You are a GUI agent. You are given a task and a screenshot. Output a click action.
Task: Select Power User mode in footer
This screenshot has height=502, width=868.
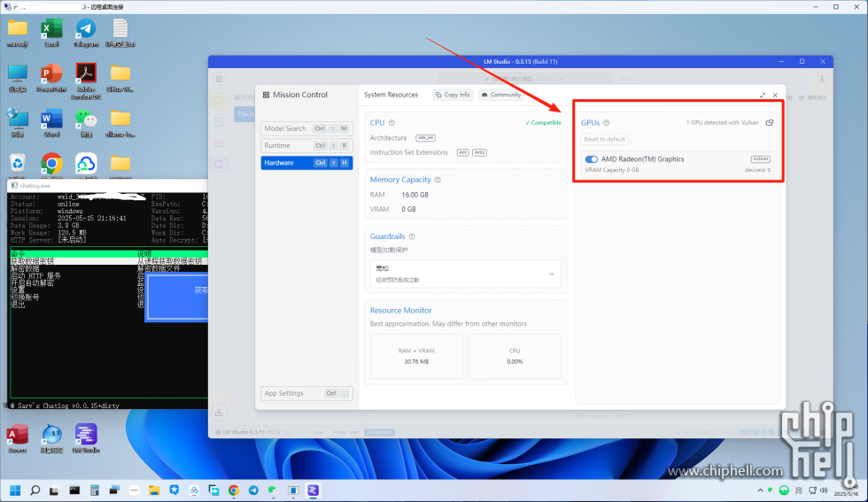(x=346, y=432)
